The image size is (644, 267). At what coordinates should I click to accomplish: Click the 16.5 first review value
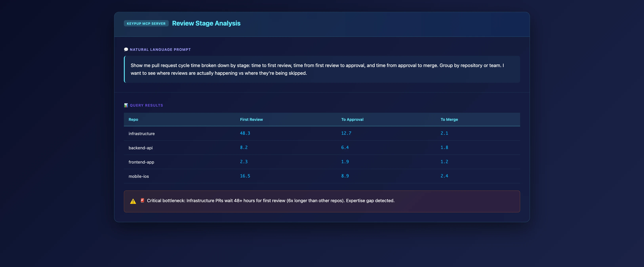(x=245, y=176)
